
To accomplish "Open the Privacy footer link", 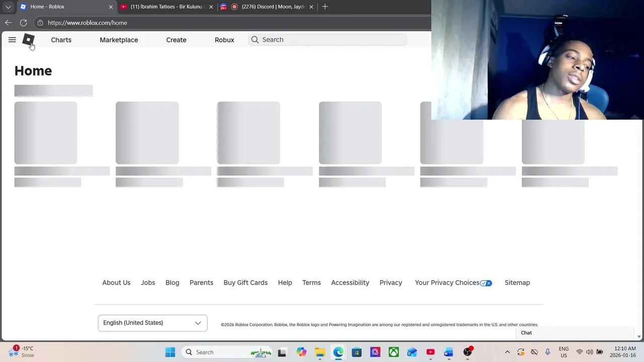I will (x=391, y=283).
